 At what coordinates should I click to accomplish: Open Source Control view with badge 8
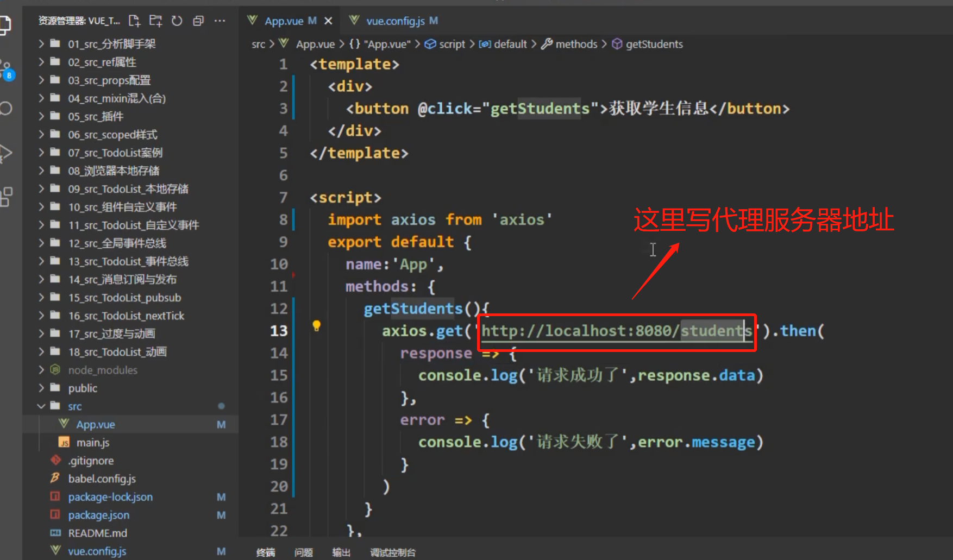[7, 70]
